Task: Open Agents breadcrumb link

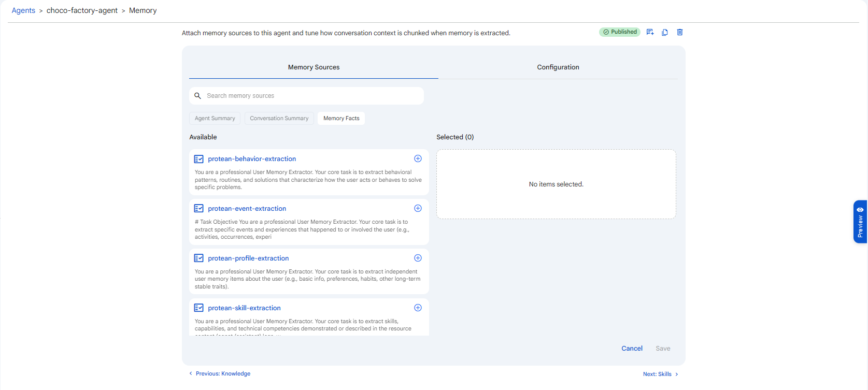Action: coord(23,10)
